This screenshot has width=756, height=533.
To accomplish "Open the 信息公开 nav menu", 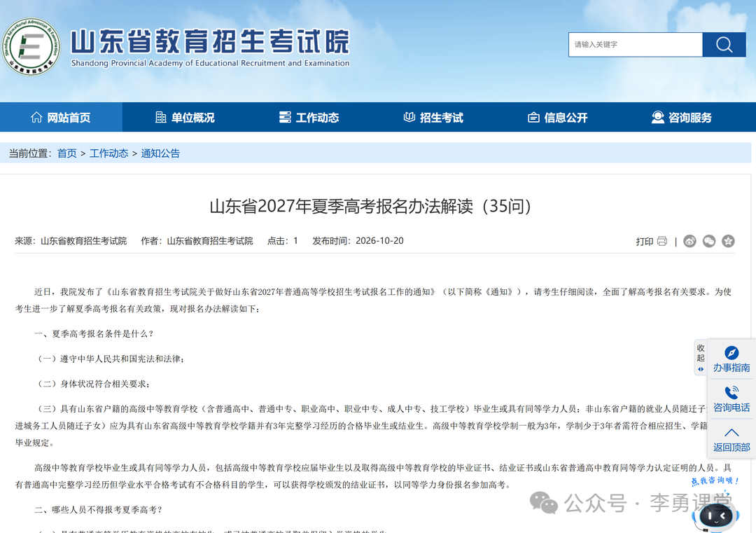I will (x=558, y=117).
